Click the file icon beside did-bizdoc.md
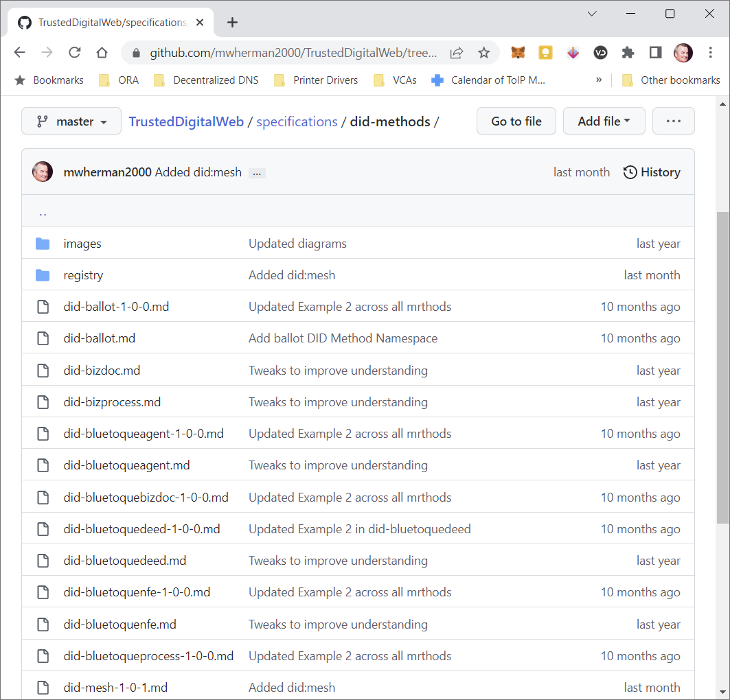 (43, 370)
